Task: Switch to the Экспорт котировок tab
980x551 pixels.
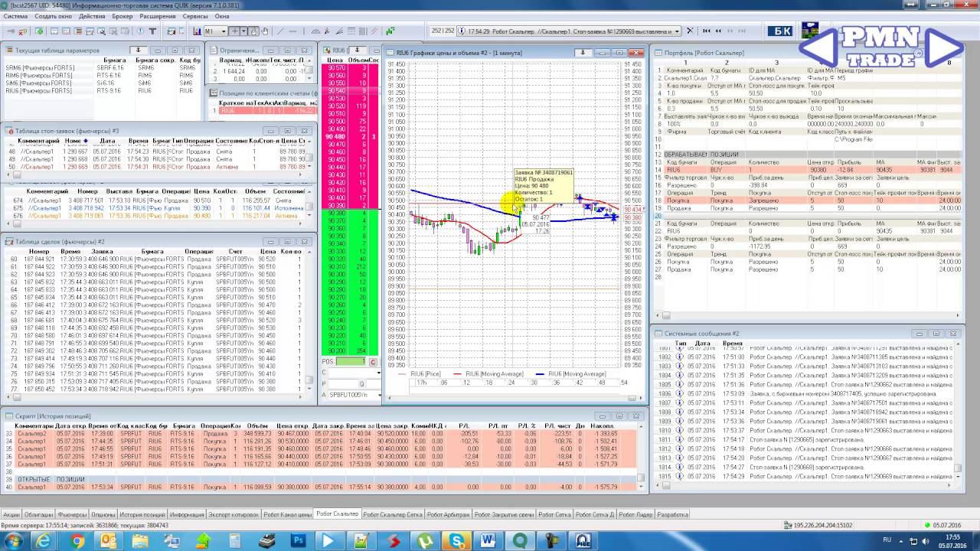Action: click(x=234, y=515)
